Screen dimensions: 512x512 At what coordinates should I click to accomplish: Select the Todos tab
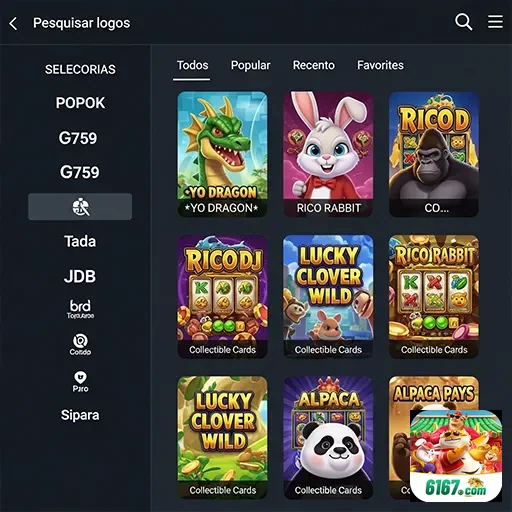pyautogui.click(x=192, y=65)
